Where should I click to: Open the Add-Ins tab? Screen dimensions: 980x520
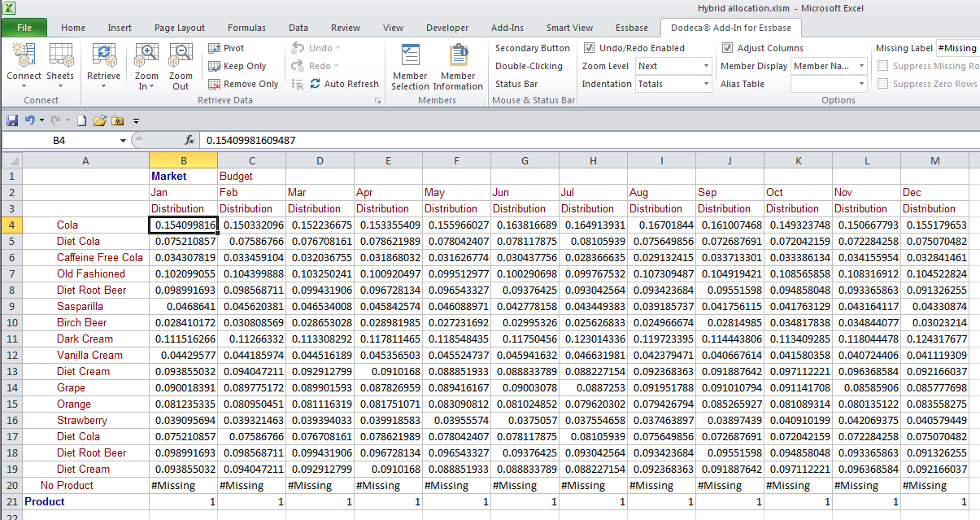[x=507, y=28]
